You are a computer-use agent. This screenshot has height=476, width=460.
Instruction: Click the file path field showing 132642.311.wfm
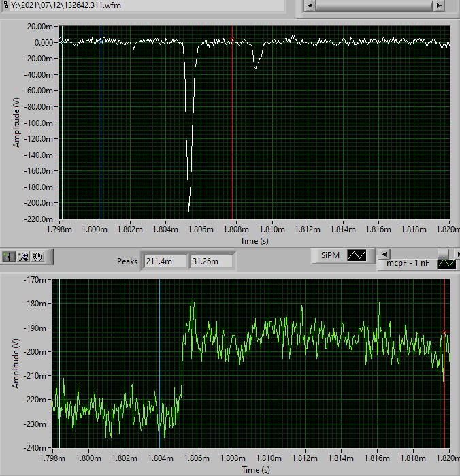[x=146, y=5]
